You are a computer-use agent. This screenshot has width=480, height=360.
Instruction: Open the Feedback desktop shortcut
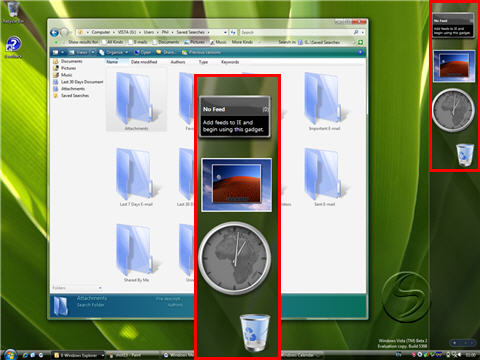[x=13, y=47]
